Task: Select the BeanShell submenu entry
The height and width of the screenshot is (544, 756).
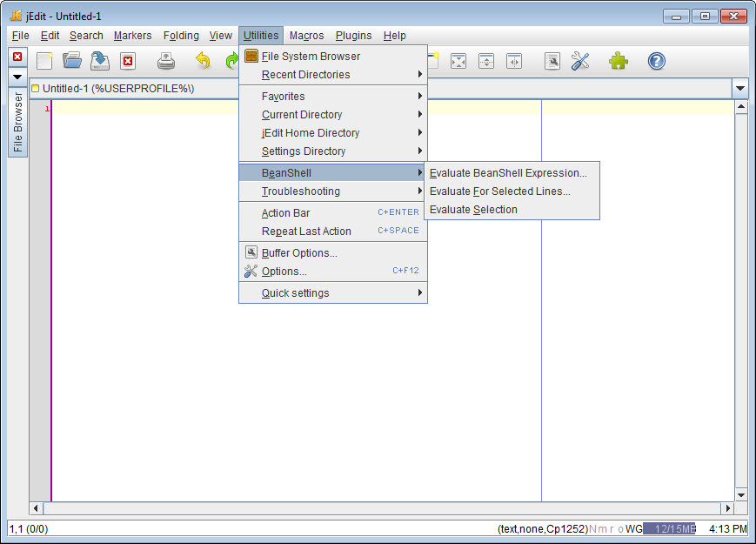Action: 333,173
